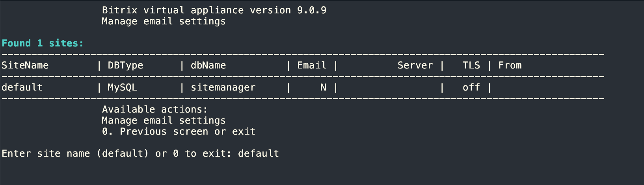Click the TLS 'off' value
Screen dimensions: 644x185
471,87
